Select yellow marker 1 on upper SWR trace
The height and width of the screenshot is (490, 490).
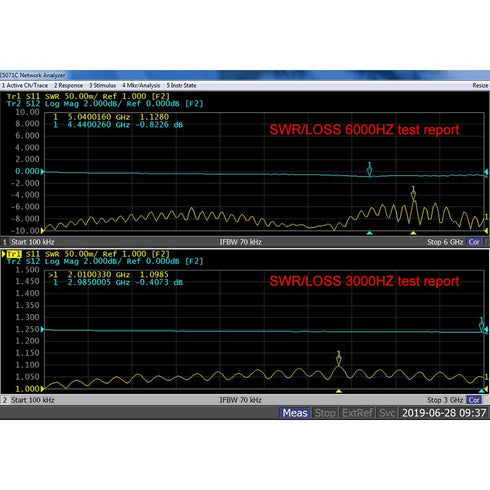[413, 194]
